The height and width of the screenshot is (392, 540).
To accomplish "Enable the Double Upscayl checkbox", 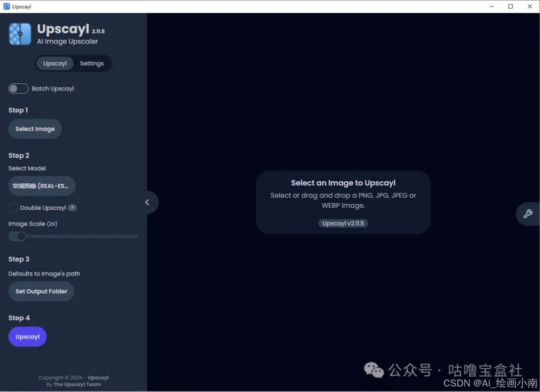I will tap(13, 208).
